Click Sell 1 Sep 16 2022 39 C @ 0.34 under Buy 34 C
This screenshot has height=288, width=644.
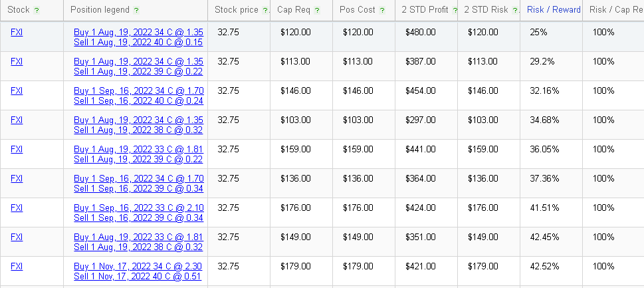pos(138,189)
